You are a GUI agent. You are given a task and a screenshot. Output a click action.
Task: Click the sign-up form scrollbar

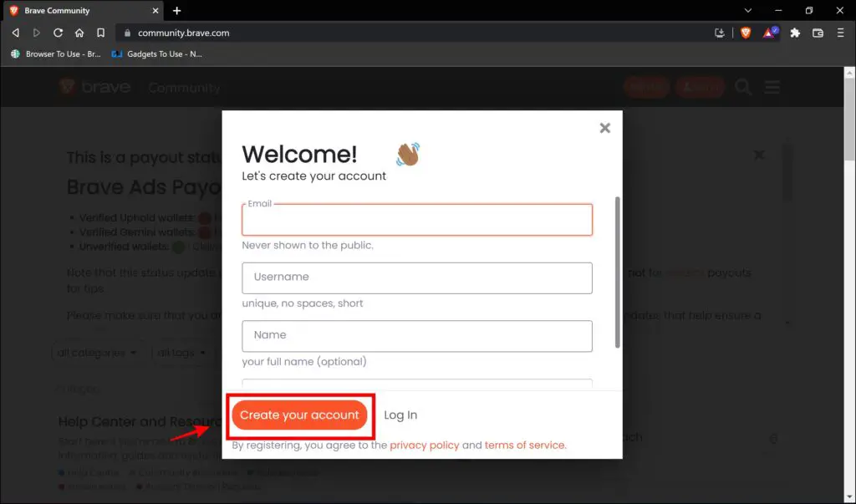(x=618, y=272)
